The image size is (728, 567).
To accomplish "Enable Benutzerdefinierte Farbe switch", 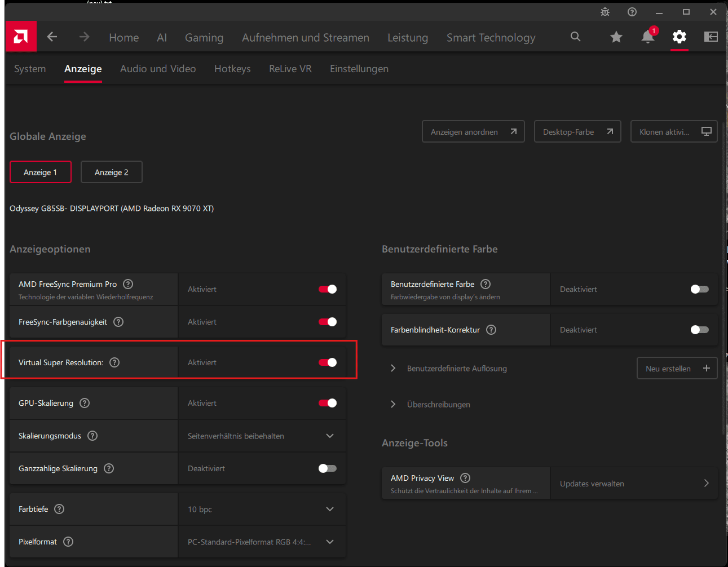I will (x=700, y=289).
